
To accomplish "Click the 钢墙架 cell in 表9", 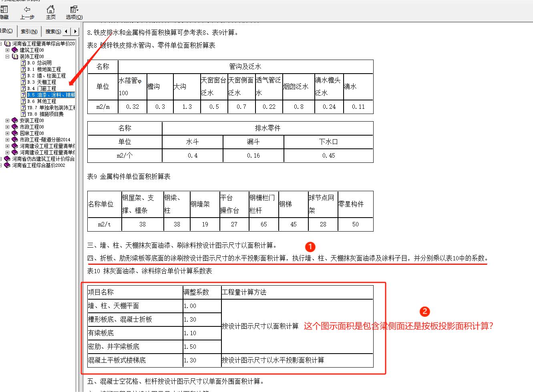I will pyautogui.click(x=204, y=204).
